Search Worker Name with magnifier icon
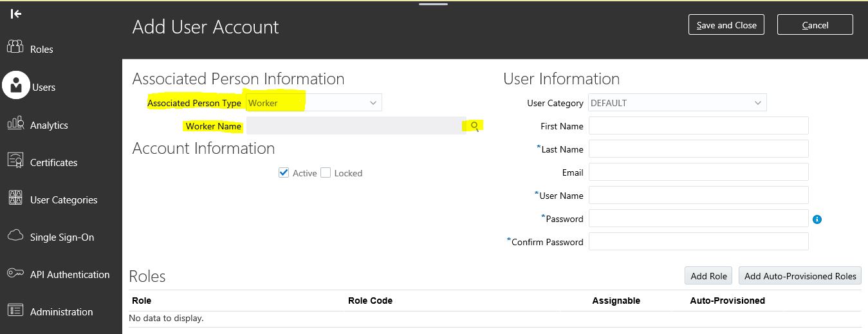The width and height of the screenshot is (868, 334). click(474, 126)
